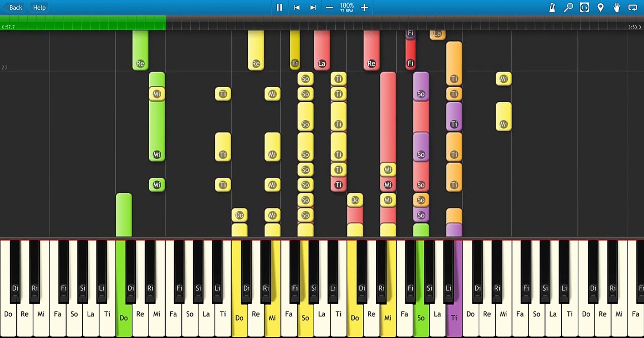Image resolution: width=644 pixels, height=338 pixels.
Task: Toggle the 'La' note labels display
Action: (x=585, y=7)
